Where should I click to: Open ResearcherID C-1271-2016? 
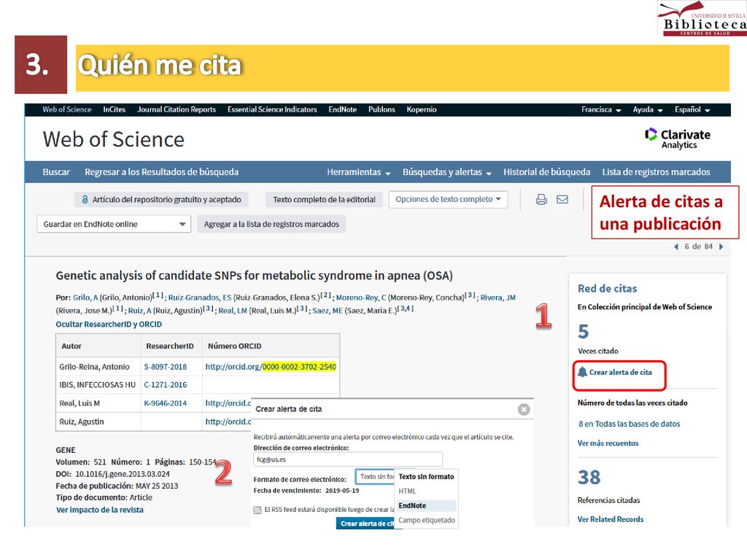point(166,385)
